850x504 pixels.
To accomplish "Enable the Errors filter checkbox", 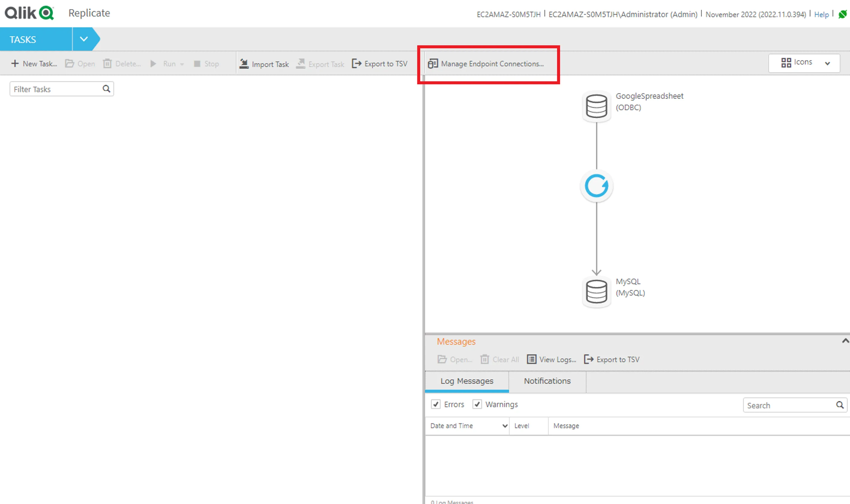I will pos(436,404).
